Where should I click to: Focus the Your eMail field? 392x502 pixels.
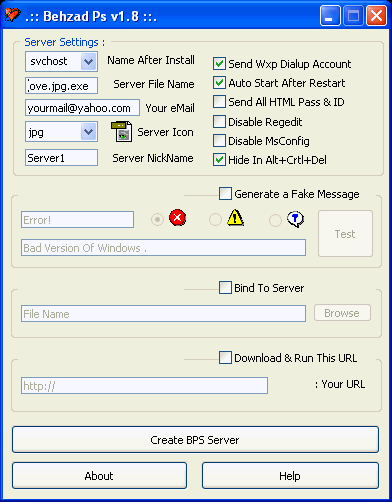coord(82,108)
